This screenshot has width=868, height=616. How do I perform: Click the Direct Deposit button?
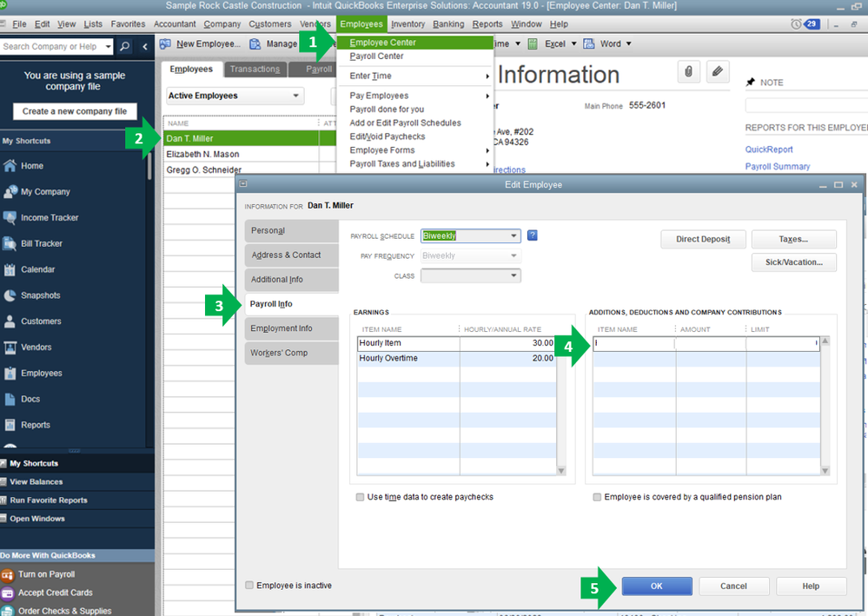click(703, 239)
